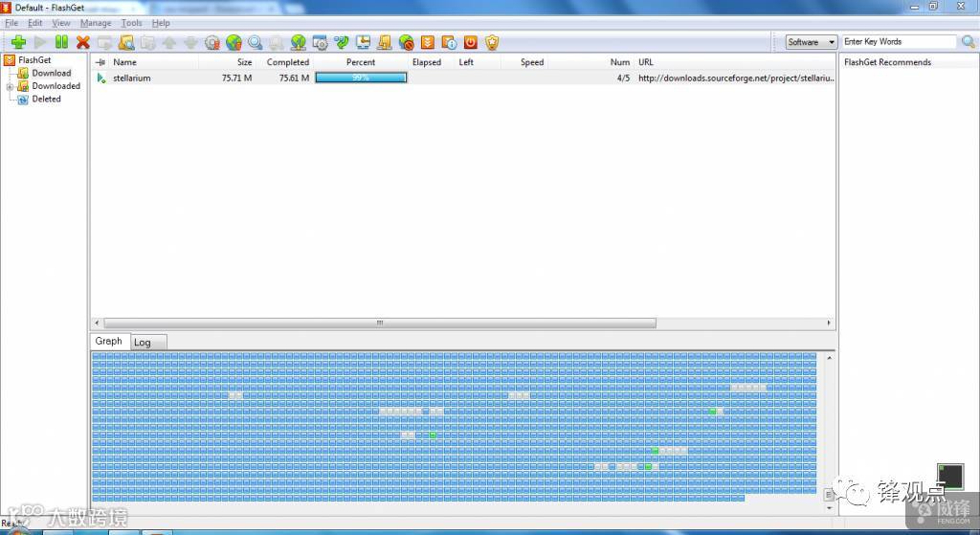Click the graph panel scroll up arrow

tap(830, 358)
